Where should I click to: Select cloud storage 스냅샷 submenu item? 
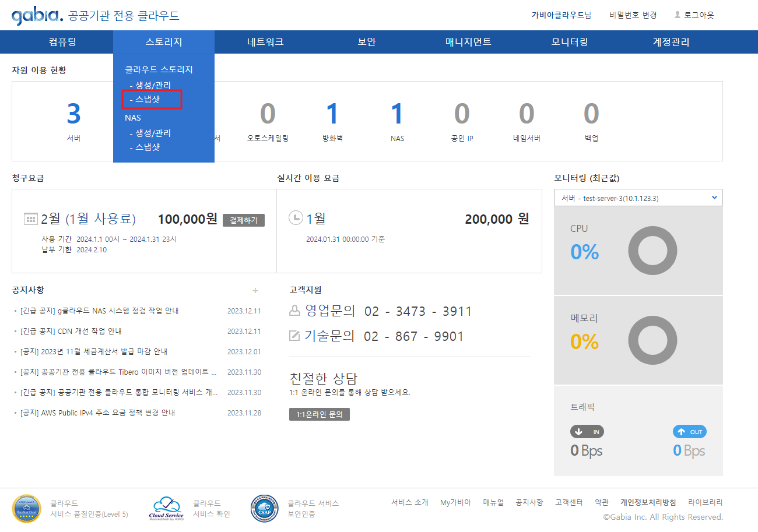(x=145, y=100)
